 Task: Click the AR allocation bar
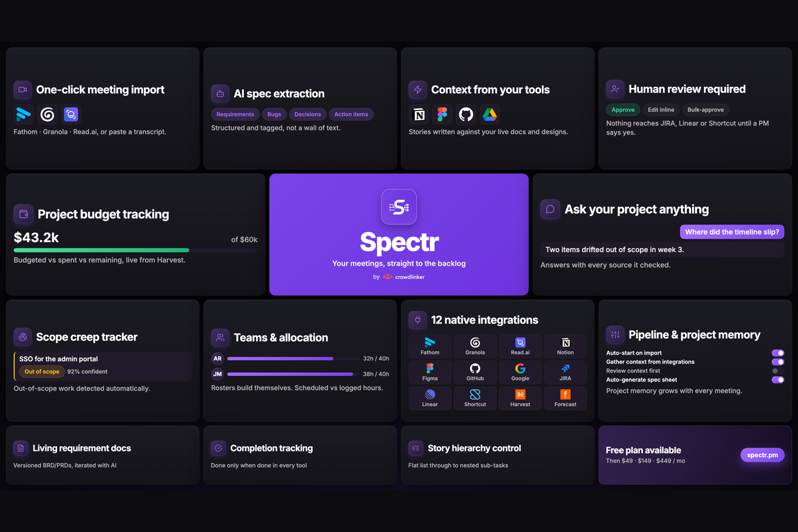[x=280, y=359]
